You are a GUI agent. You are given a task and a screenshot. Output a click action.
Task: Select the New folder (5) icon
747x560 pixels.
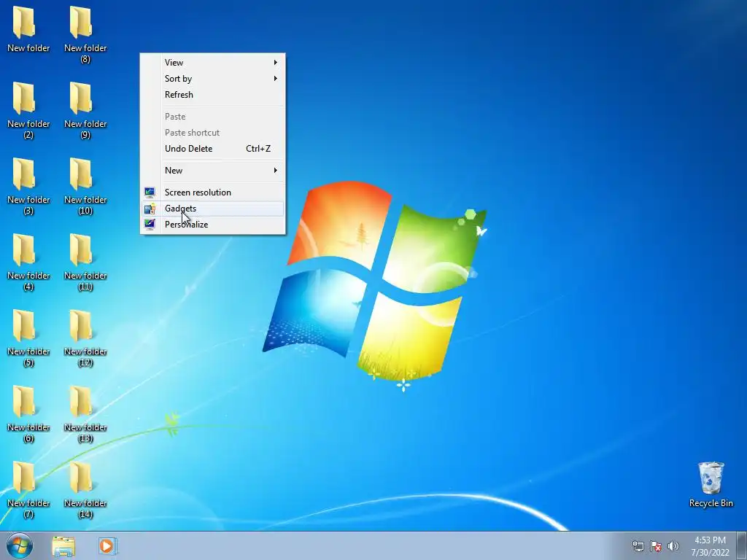(x=28, y=338)
